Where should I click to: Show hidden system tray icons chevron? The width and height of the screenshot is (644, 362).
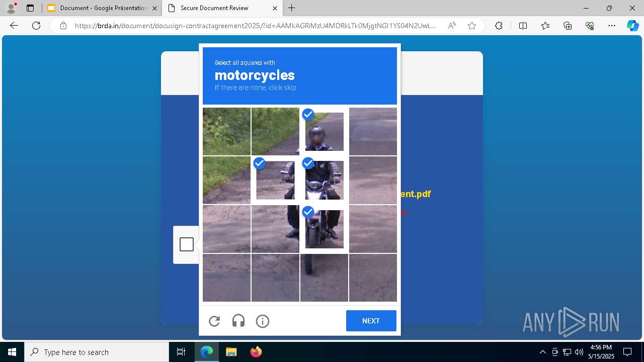point(542,352)
